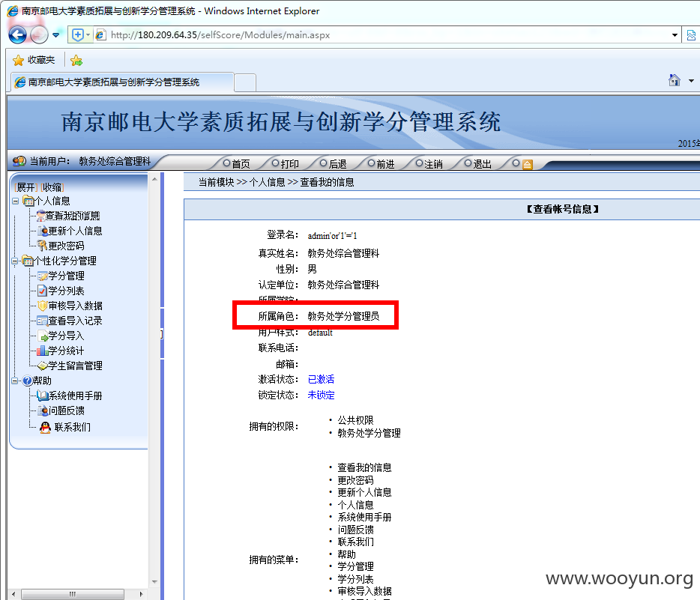
Task: Select the 南京邮电大学 browser tab
Action: [x=122, y=82]
